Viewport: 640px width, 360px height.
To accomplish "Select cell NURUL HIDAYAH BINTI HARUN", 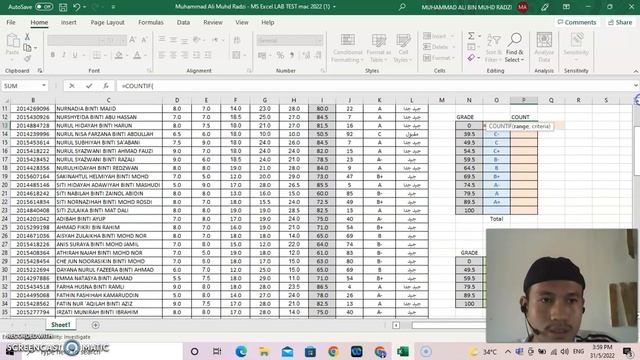I will point(109,126).
